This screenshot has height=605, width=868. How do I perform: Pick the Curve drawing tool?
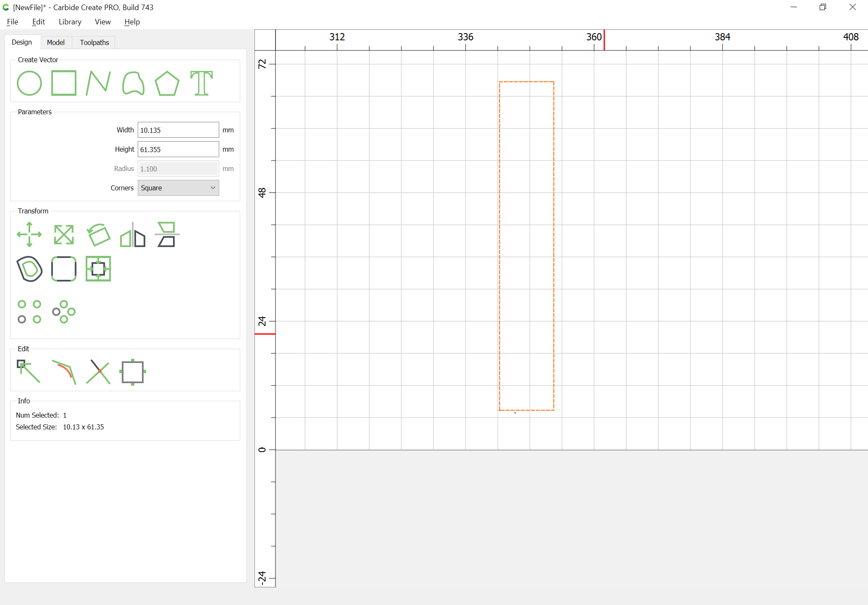(133, 83)
